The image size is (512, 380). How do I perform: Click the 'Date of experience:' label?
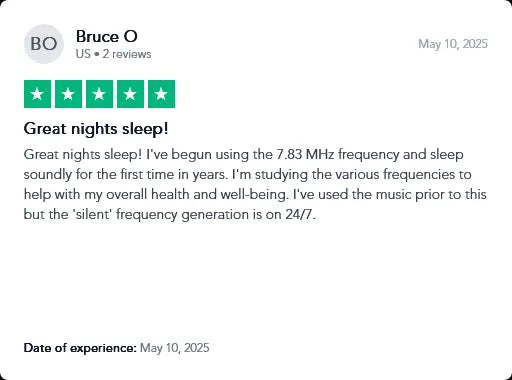point(80,348)
